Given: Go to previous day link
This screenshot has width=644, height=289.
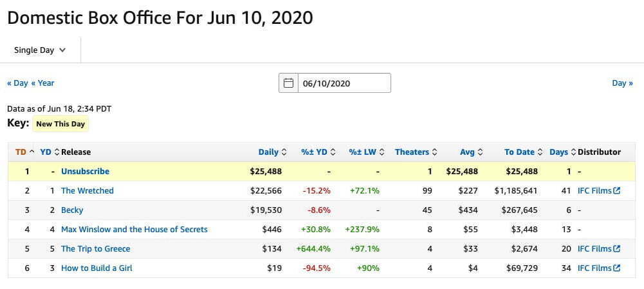Looking at the screenshot, I should click(17, 83).
